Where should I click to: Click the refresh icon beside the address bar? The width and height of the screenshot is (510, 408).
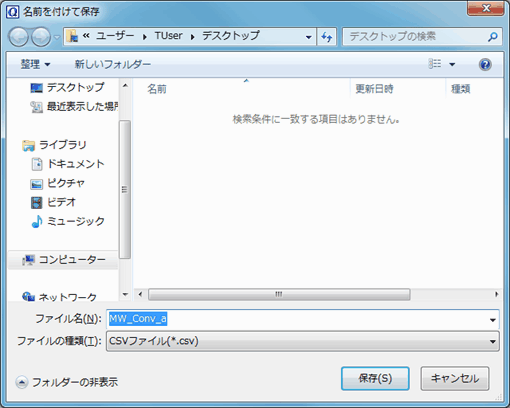pyautogui.click(x=326, y=36)
